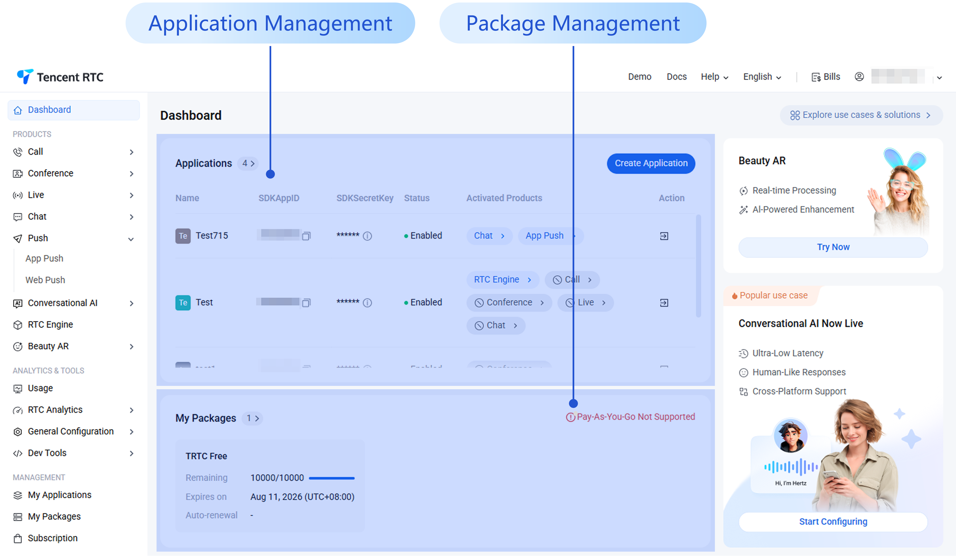Screen dimensions: 956x560
Task: Open Docs in the top navigation
Action: (x=677, y=77)
